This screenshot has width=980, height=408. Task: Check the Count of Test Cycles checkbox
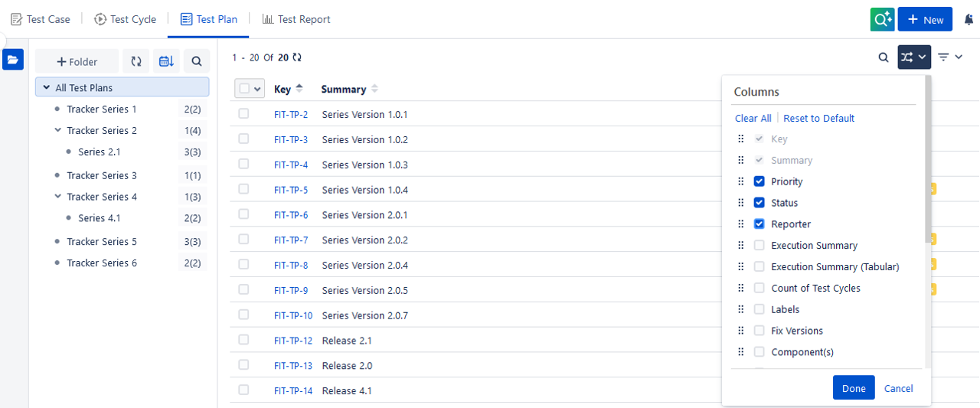click(x=759, y=288)
